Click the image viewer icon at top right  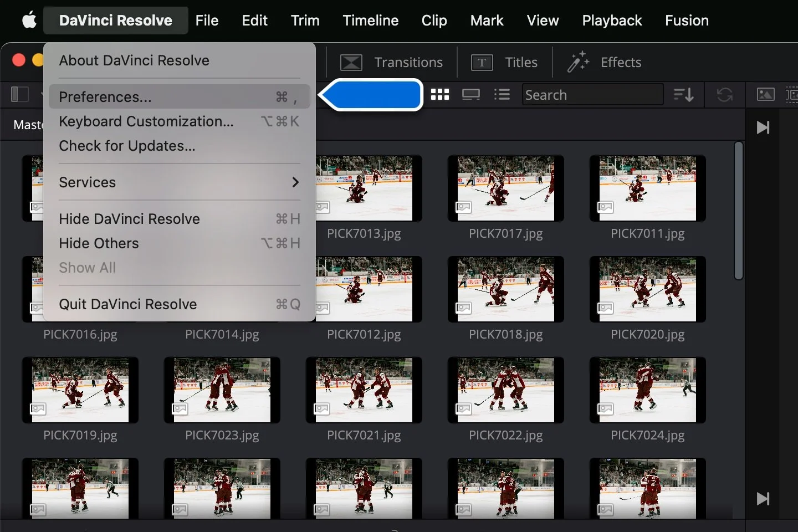click(x=765, y=94)
